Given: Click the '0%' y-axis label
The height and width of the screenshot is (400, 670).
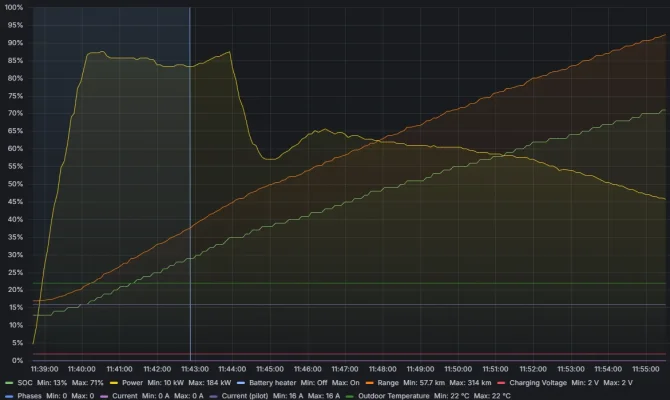Looking at the screenshot, I should pos(17,360).
